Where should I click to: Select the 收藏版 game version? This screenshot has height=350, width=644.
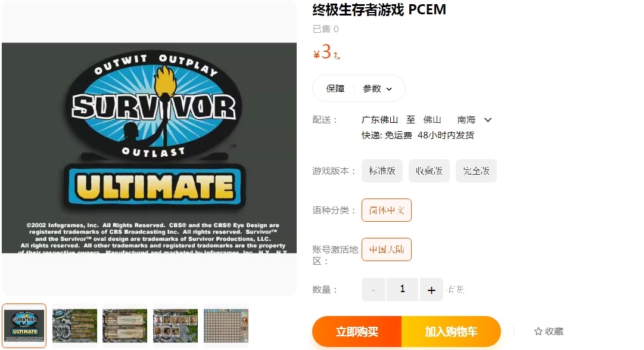pos(429,171)
